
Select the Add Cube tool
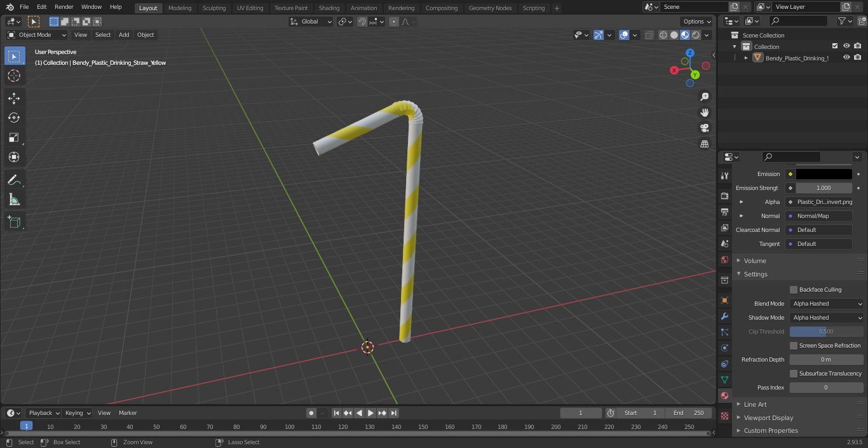pos(14,222)
